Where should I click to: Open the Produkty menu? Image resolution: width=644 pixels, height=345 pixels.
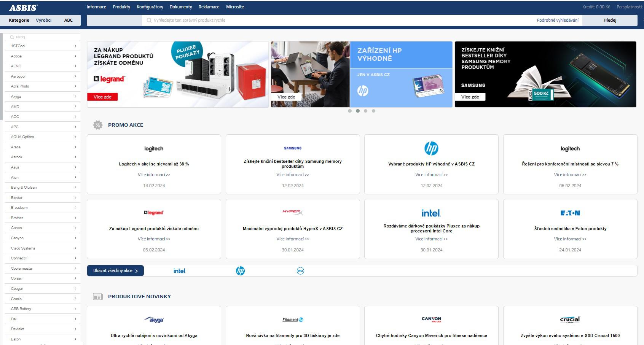[121, 7]
